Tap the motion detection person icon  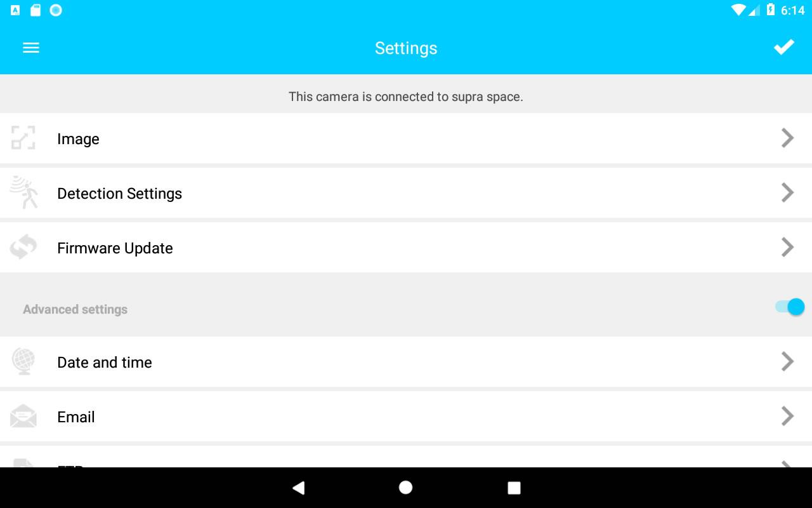(x=24, y=192)
